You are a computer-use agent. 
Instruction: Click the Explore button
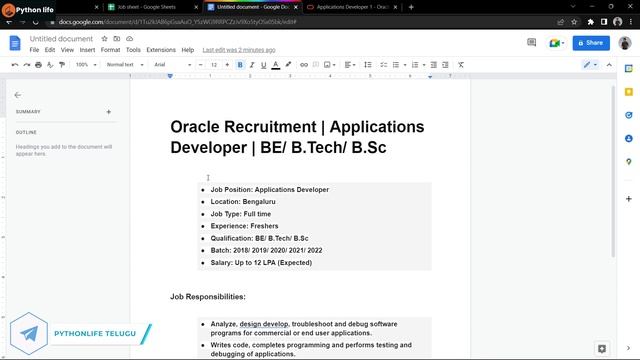point(602,349)
